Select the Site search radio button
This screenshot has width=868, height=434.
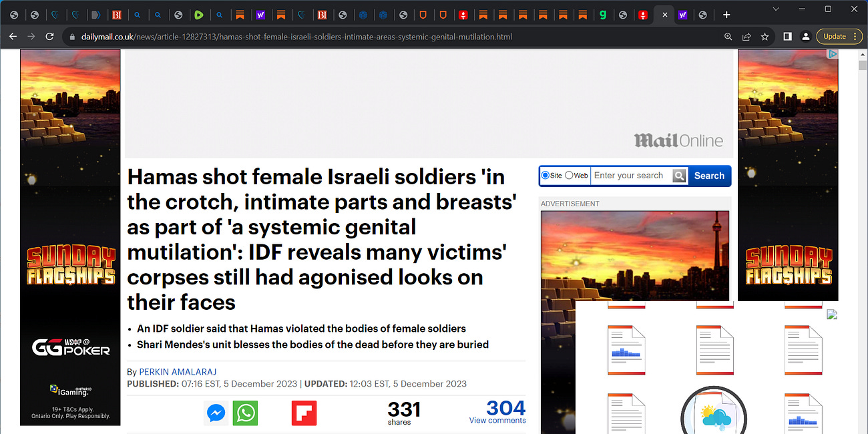click(x=546, y=175)
